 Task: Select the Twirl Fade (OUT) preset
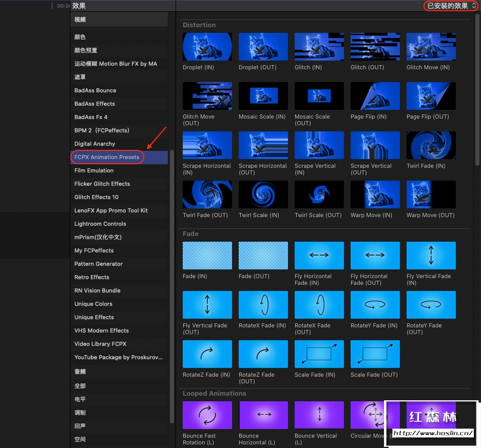pyautogui.click(x=207, y=194)
